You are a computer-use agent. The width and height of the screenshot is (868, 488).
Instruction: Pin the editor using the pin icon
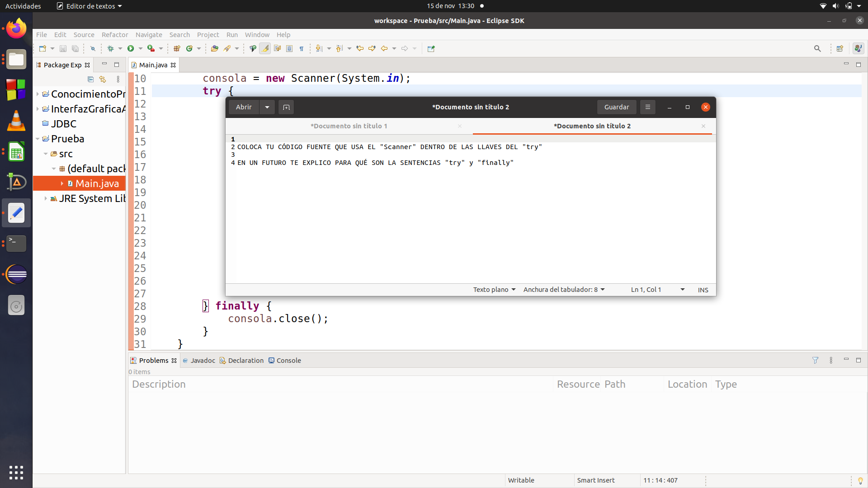pyautogui.click(x=431, y=49)
